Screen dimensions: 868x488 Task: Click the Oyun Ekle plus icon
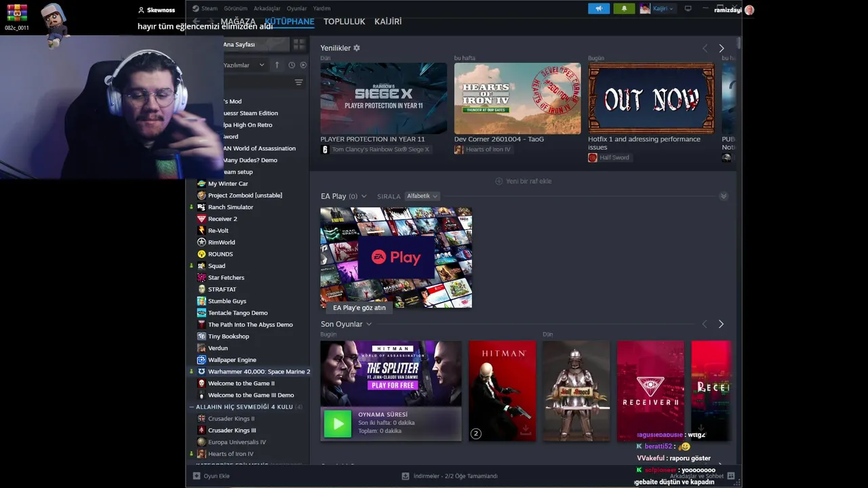(197, 476)
